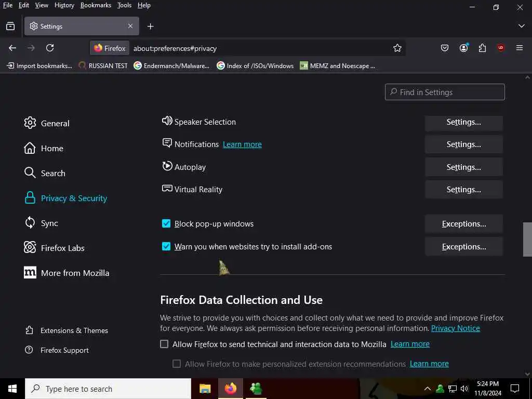Bookmark this page with the star icon
The height and width of the screenshot is (399, 532).
(x=397, y=48)
